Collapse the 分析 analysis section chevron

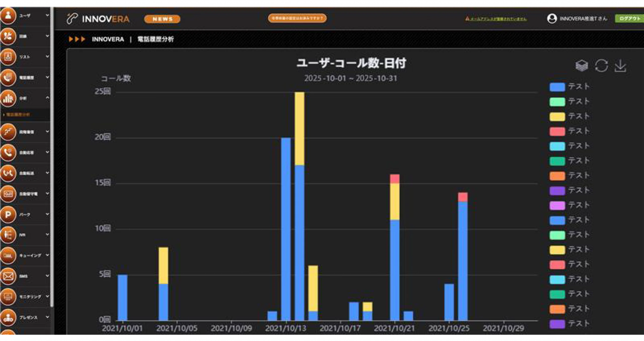[x=47, y=98]
